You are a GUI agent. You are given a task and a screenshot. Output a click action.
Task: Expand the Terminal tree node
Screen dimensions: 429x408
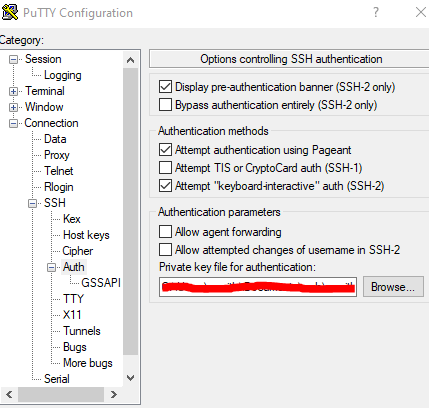pos(13,91)
